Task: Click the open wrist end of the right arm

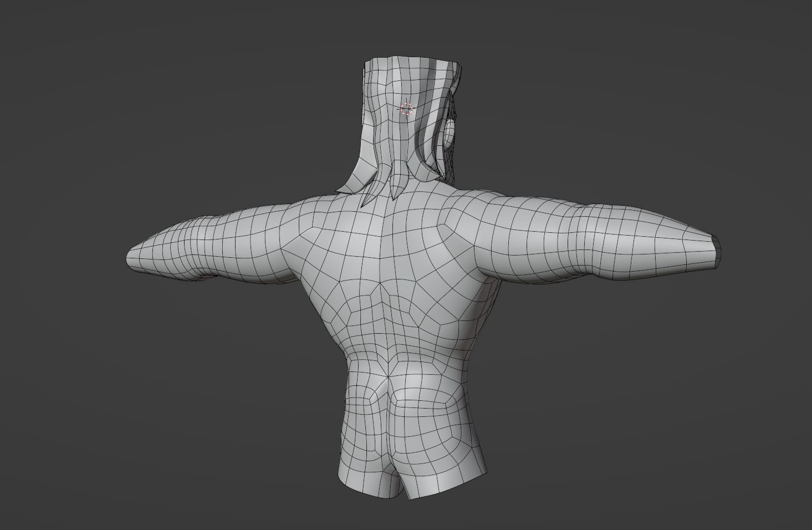Action: coord(716,252)
